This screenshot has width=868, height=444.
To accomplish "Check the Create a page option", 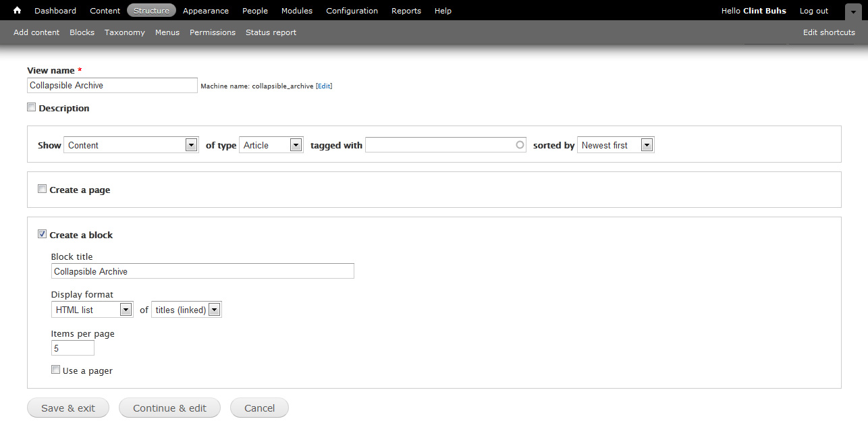I will [43, 189].
